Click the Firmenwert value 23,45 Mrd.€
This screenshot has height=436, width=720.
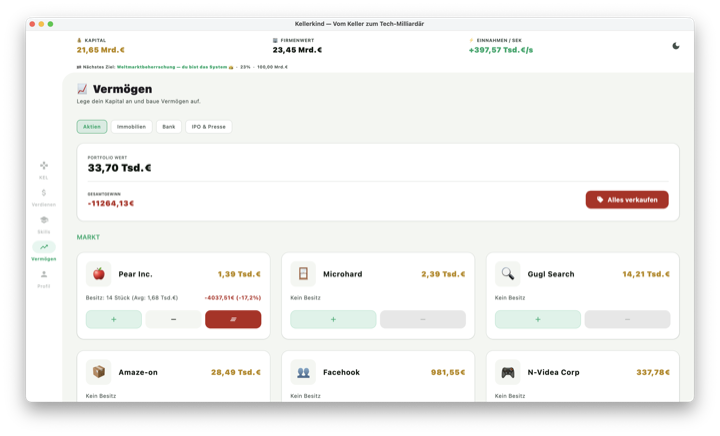coord(297,50)
